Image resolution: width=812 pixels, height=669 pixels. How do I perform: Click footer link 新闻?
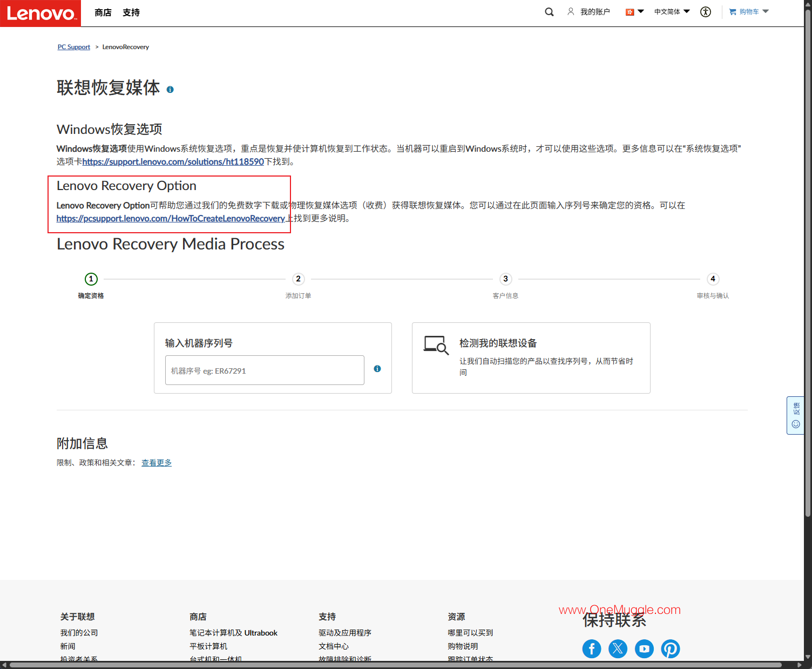68,646
